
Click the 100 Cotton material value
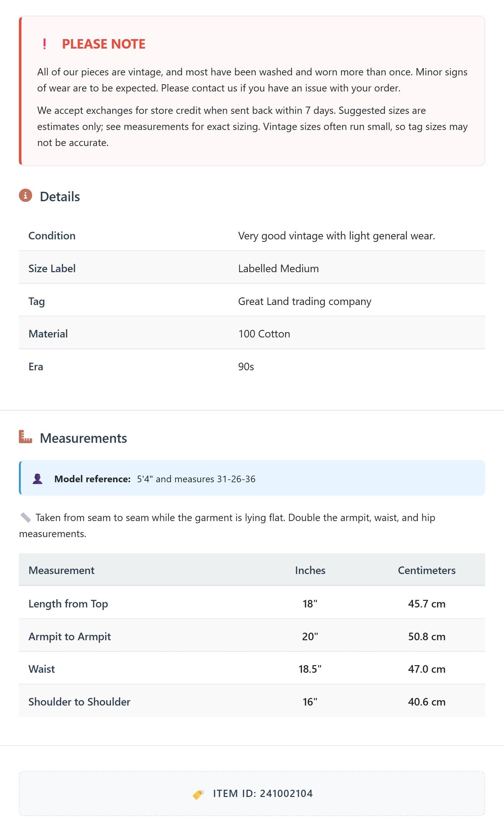pyautogui.click(x=264, y=334)
